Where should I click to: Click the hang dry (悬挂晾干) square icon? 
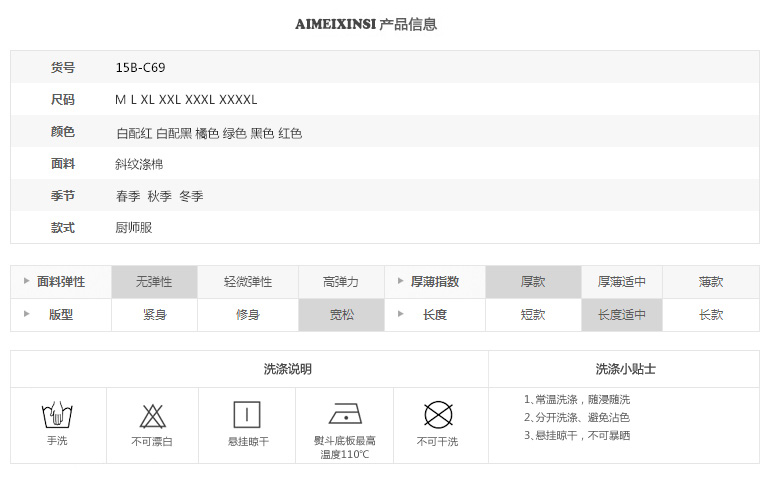(247, 414)
